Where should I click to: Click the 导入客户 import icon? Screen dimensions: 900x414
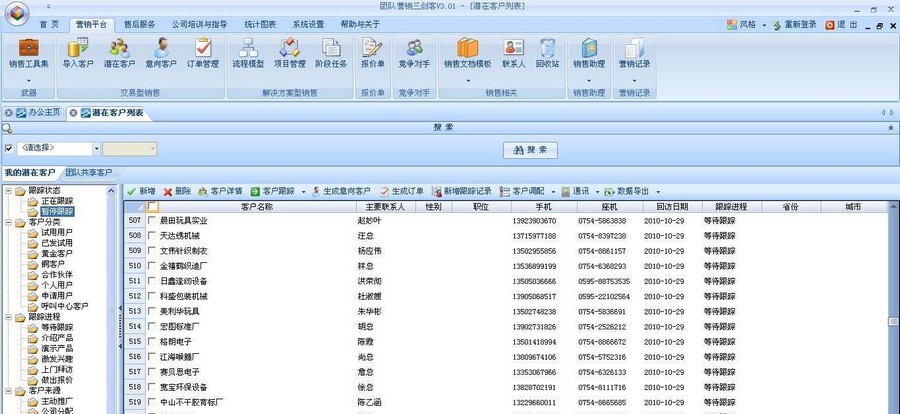pos(77,54)
